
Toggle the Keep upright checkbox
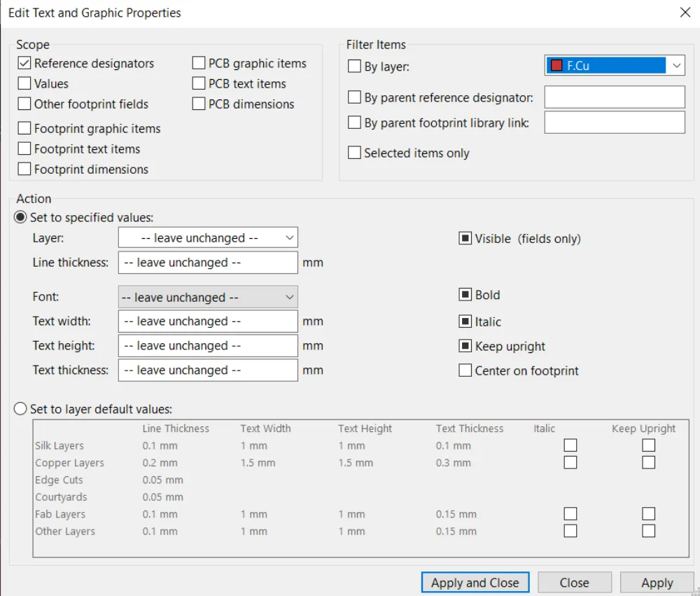465,346
